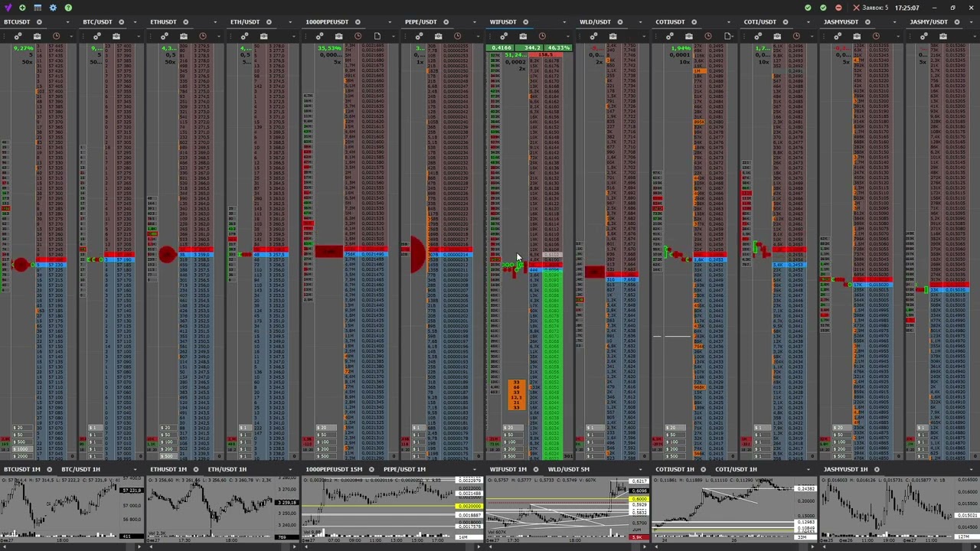Image resolution: width=980 pixels, height=551 pixels.
Task: Switch to the BTC/USDT order book tab
Action: click(97, 22)
